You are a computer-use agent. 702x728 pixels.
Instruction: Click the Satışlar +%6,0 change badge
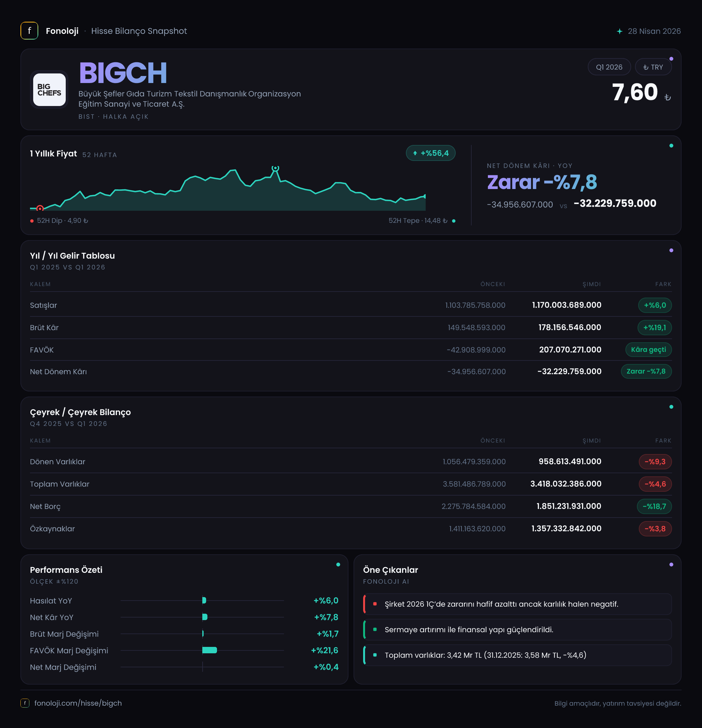[x=655, y=305]
